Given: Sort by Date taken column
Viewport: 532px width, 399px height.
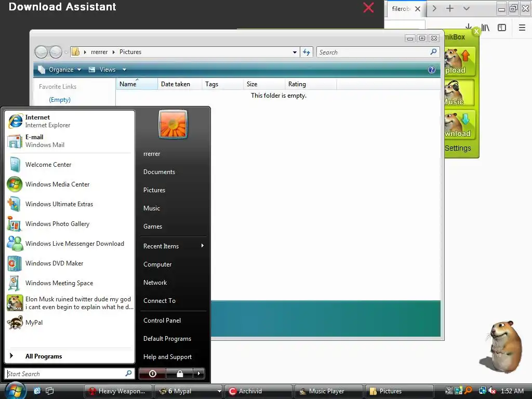Looking at the screenshot, I should click(180, 84).
